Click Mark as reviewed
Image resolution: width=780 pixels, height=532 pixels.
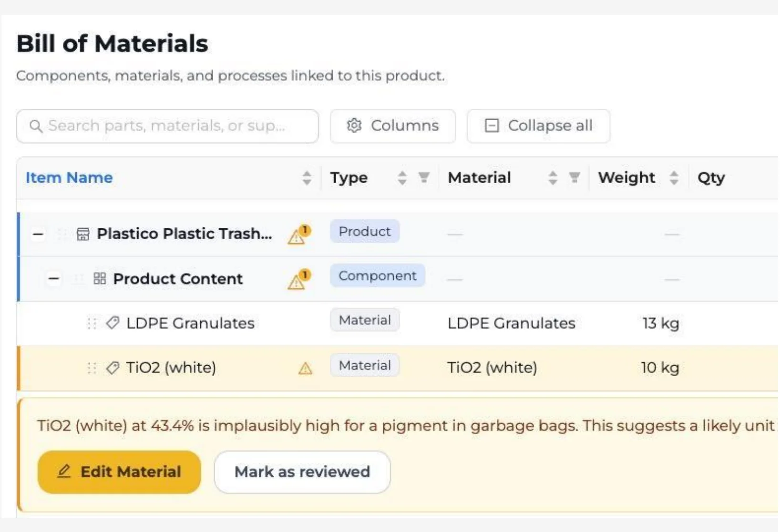[x=302, y=472]
